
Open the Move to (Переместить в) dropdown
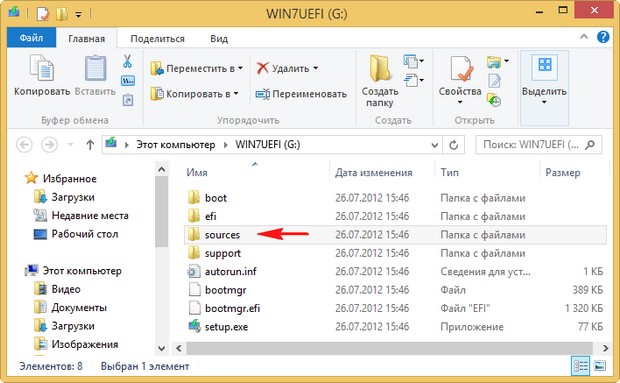(197, 68)
